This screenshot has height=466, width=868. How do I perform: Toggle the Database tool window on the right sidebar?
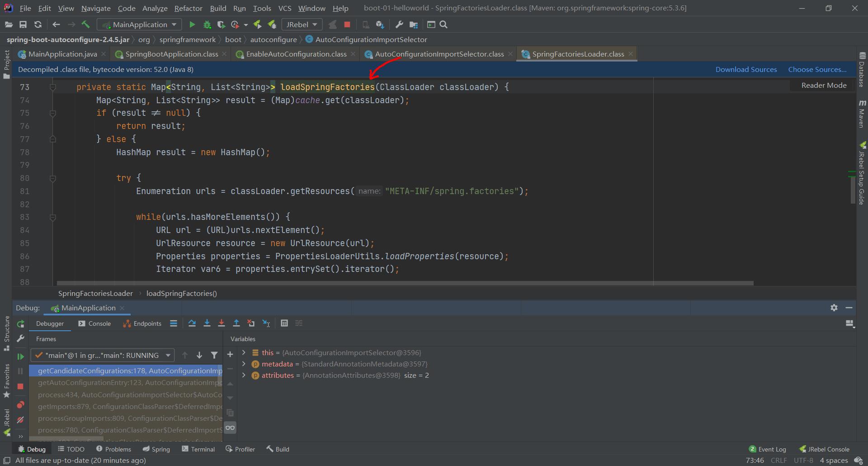(862, 69)
